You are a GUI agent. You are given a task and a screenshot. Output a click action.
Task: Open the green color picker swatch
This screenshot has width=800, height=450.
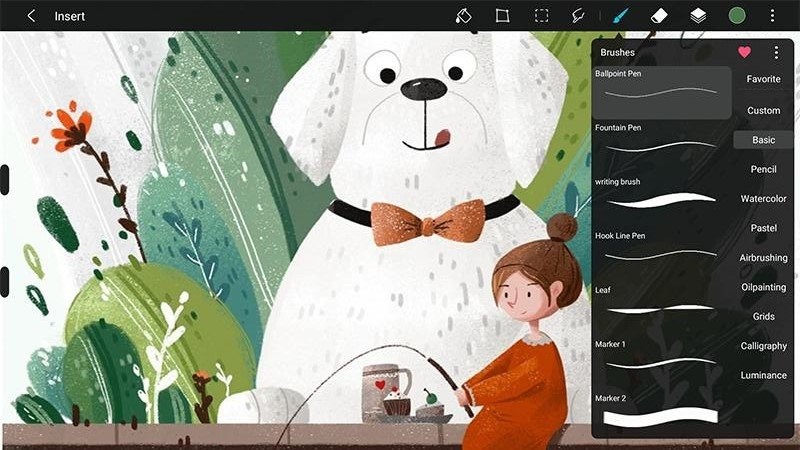[737, 16]
